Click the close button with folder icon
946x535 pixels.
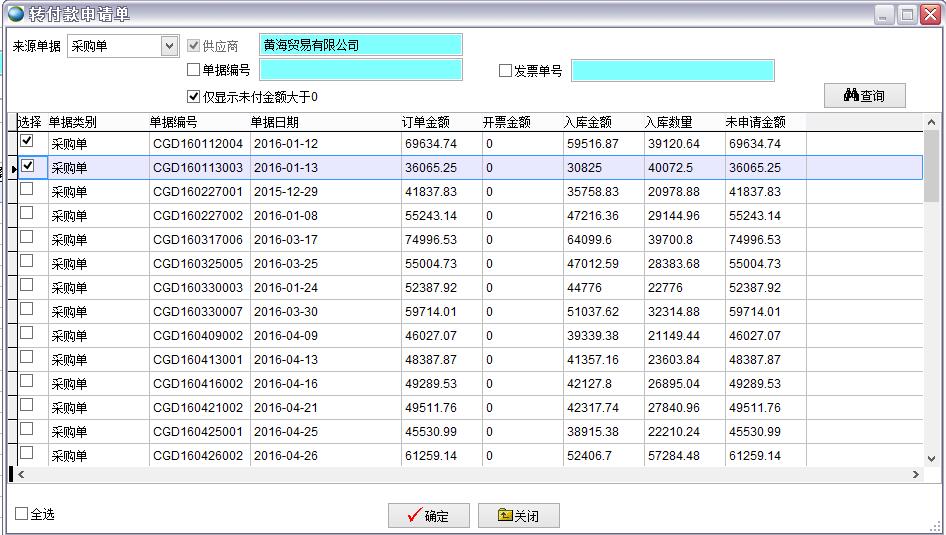[x=518, y=516]
